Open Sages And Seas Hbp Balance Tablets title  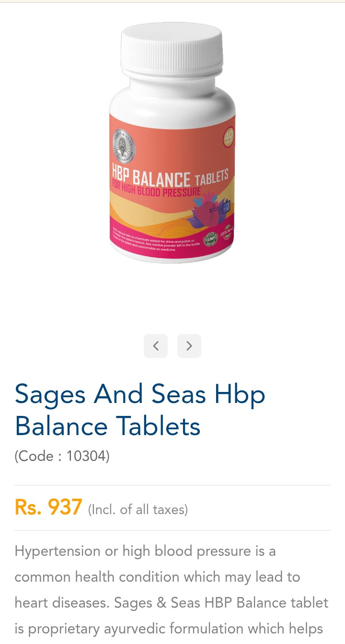(x=140, y=410)
